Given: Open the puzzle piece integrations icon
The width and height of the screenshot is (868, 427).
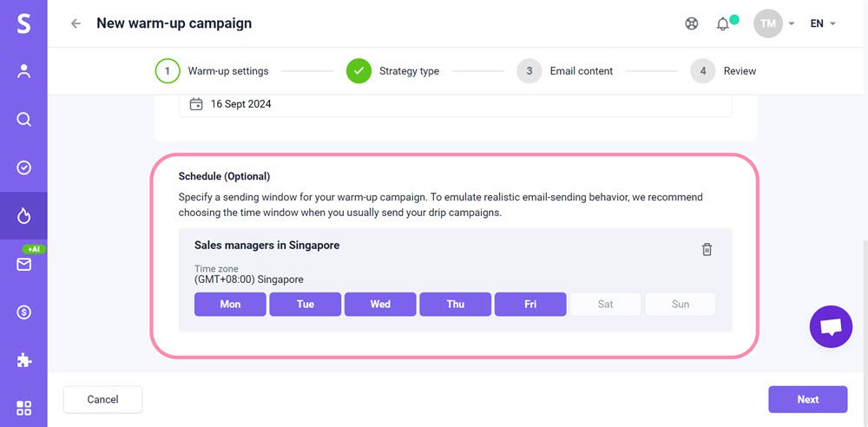Looking at the screenshot, I should [x=23, y=359].
